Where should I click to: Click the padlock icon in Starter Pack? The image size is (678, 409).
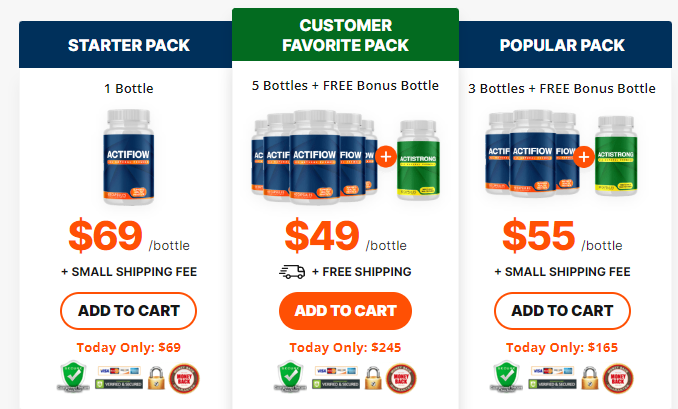pos(156,378)
